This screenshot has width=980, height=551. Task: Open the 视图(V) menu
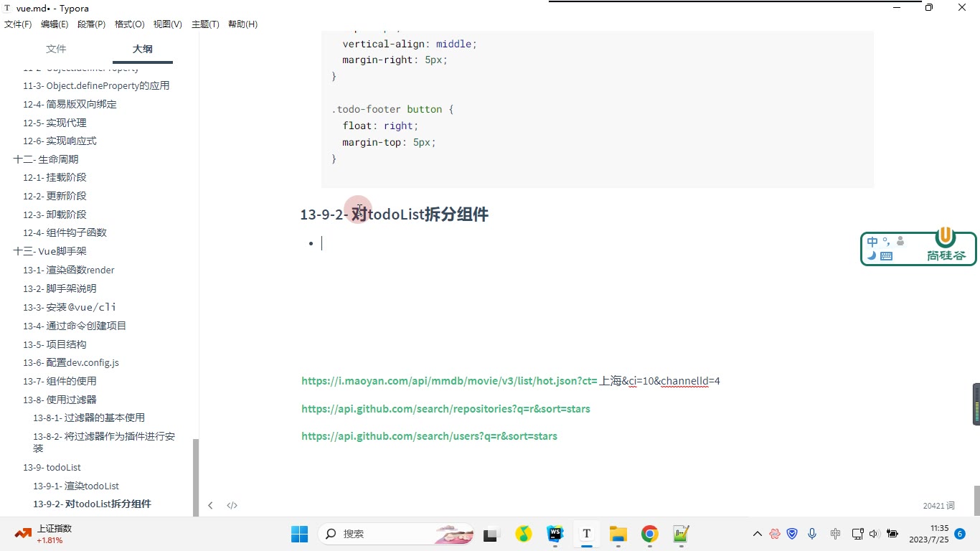click(x=167, y=24)
